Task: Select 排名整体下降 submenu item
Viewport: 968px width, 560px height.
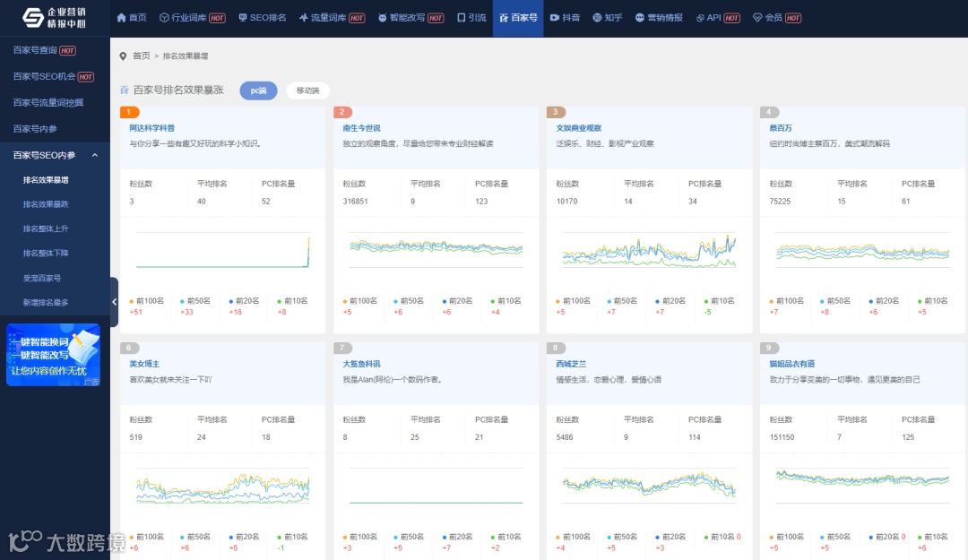Action: (x=46, y=254)
